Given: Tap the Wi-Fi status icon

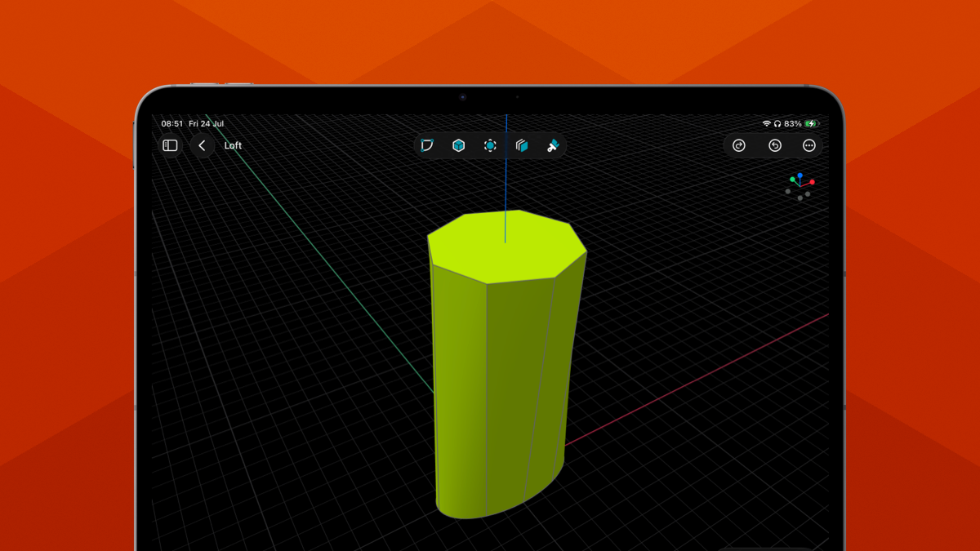Looking at the screenshot, I should point(767,124).
